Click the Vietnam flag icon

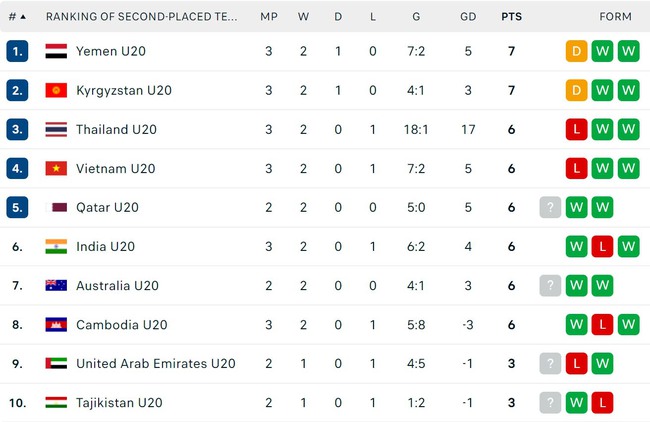(x=56, y=168)
